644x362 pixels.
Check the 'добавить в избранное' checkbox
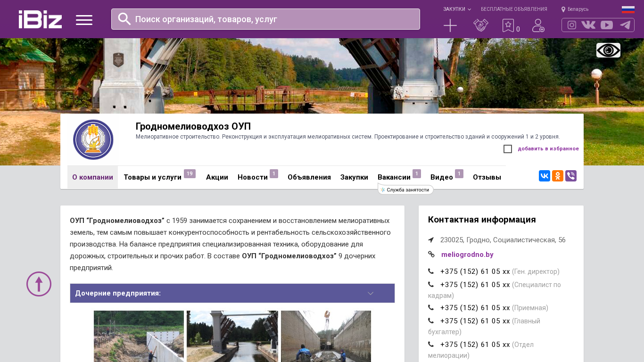coord(508,149)
